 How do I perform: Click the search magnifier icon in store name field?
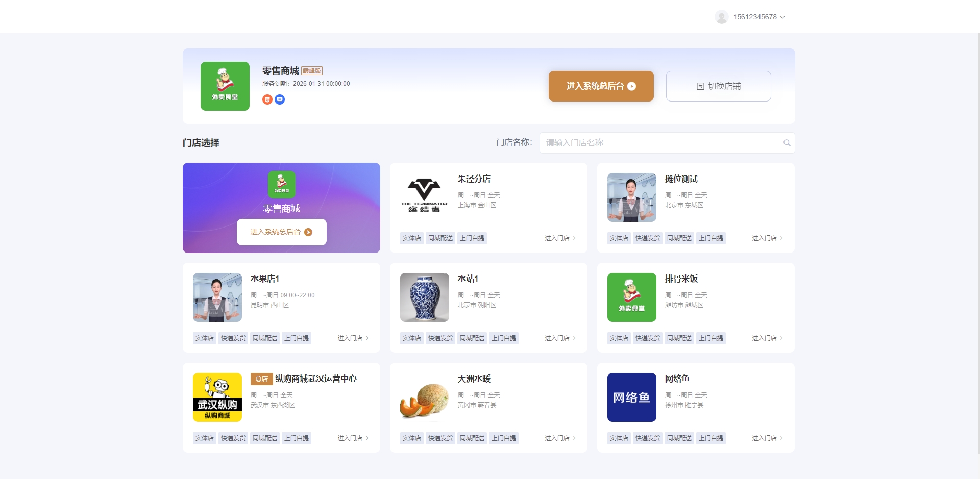tap(787, 143)
